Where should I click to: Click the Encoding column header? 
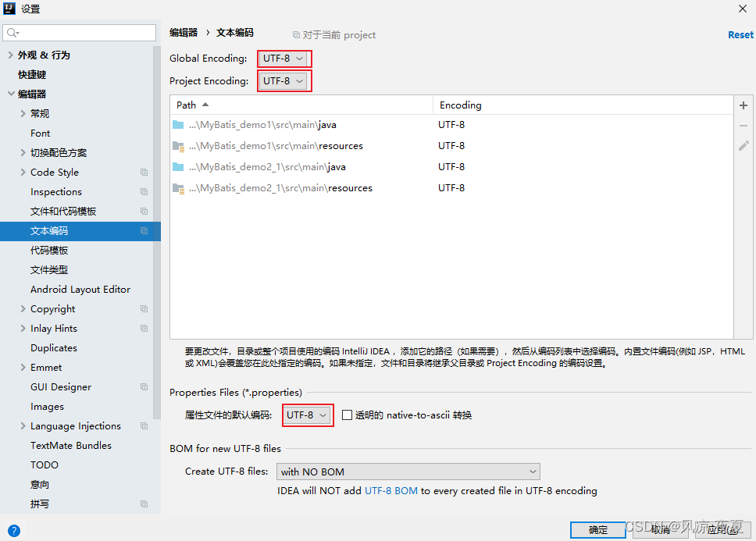[583, 105]
